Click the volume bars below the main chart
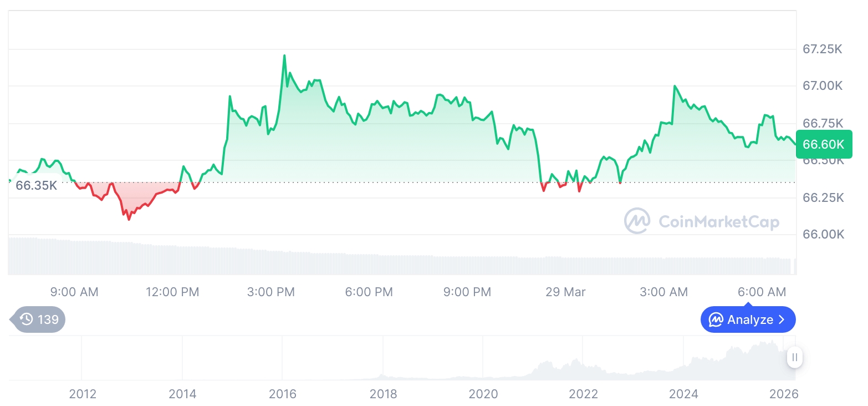 point(388,255)
